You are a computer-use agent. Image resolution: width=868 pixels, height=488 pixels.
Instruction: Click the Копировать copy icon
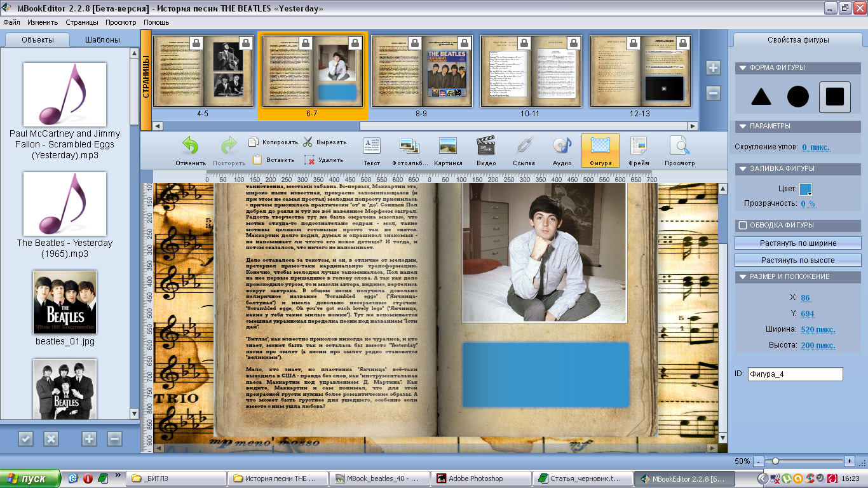pyautogui.click(x=254, y=142)
